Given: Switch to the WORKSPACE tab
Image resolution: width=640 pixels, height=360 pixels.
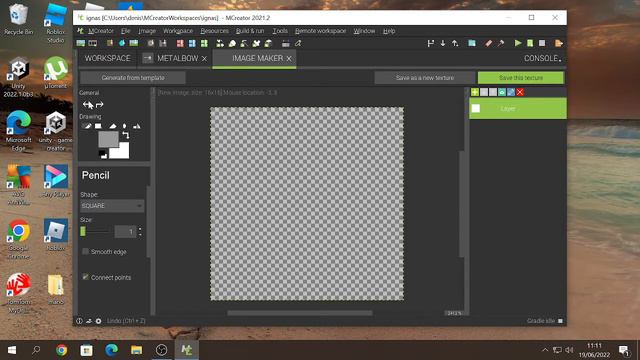Looking at the screenshot, I should 108,58.
